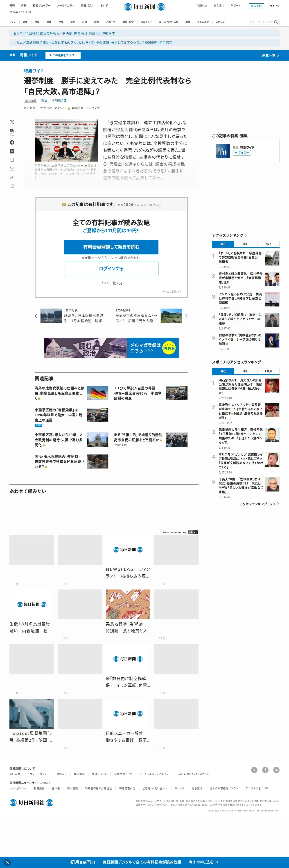Open オピニオン in main navigation
This screenshot has width=289, height=868.
[203, 22]
